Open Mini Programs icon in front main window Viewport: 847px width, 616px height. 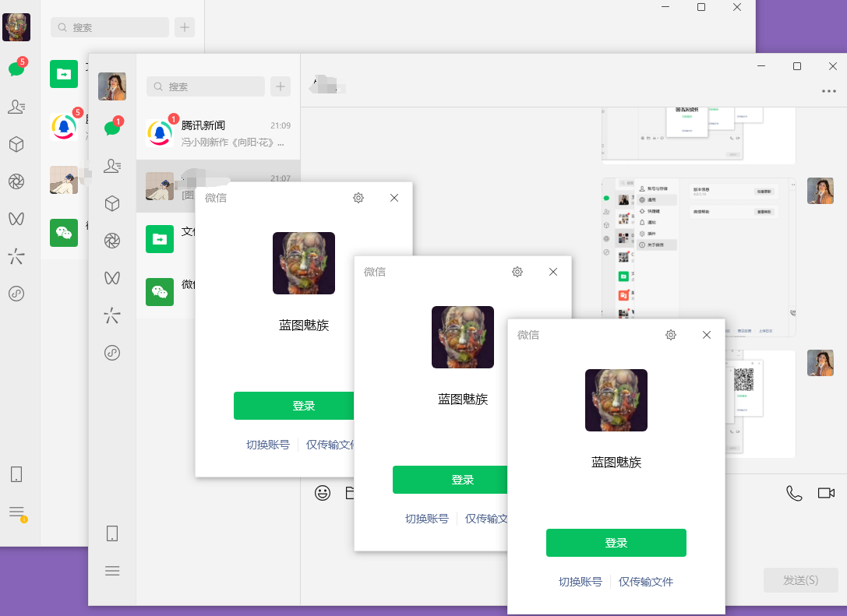point(112,353)
